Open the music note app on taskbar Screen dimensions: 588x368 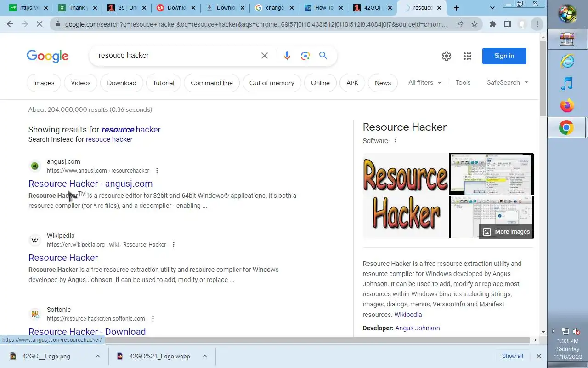568,83
